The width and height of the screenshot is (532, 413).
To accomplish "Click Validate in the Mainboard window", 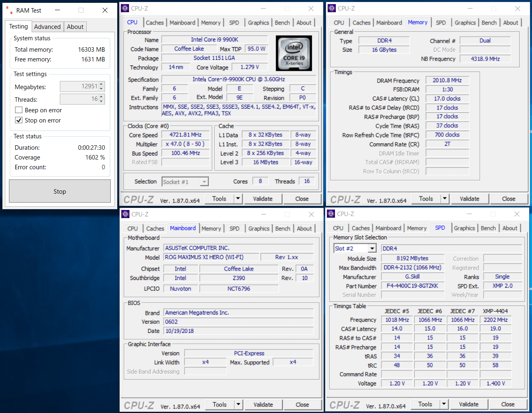I will coord(263,404).
